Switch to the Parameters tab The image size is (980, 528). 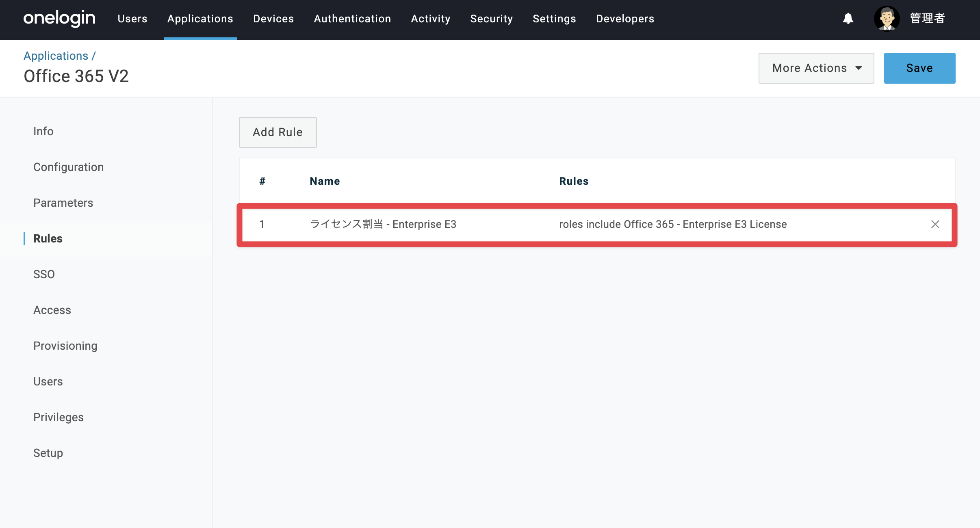(x=63, y=203)
